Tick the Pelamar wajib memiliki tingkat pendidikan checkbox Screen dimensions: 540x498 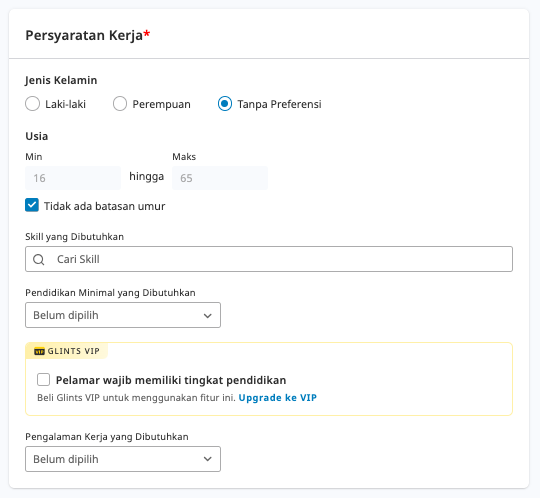[x=43, y=380]
